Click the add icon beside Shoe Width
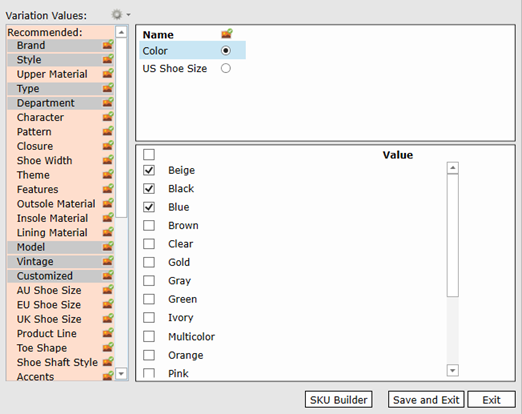 (108, 160)
